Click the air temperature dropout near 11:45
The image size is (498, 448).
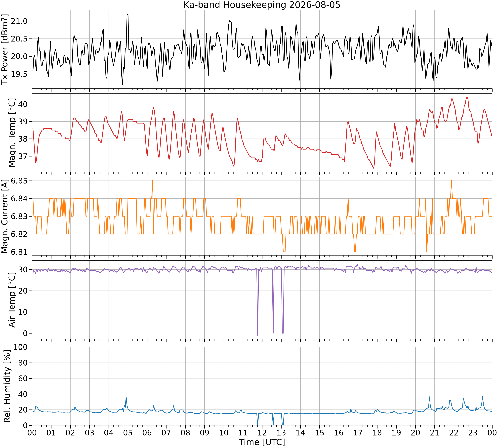[258, 335]
